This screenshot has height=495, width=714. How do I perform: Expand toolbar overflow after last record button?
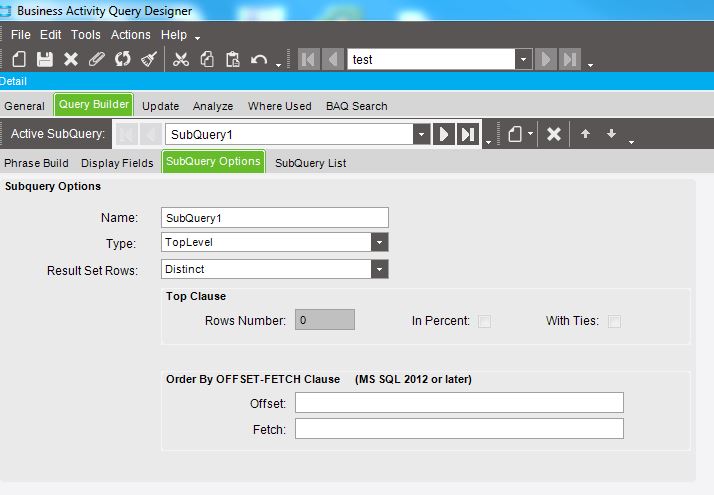[591, 66]
